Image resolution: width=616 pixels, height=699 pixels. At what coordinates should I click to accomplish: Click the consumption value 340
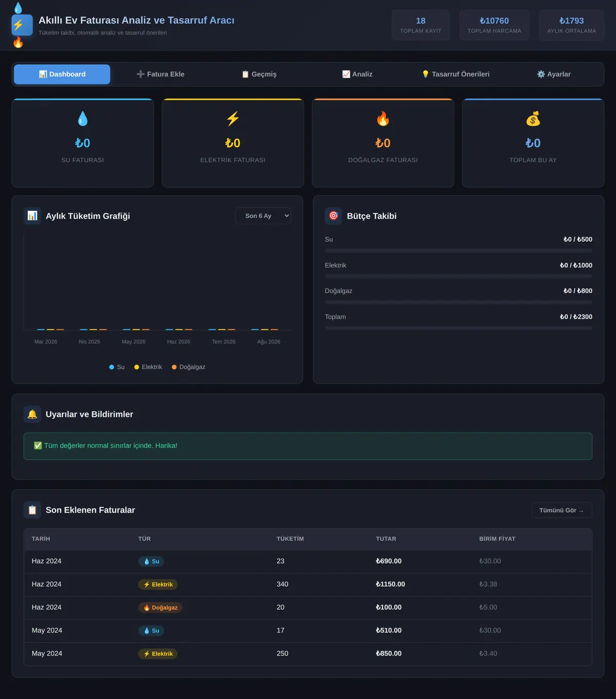[282, 584]
